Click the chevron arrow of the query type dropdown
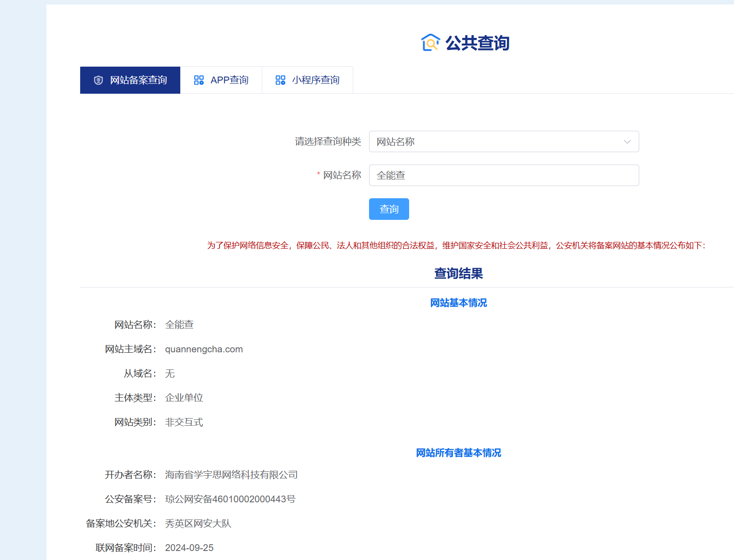 627,142
